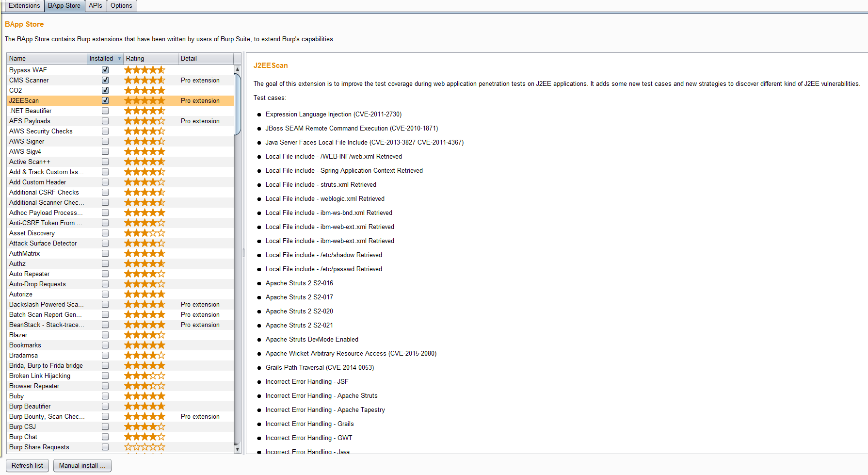
Task: Select the Brida, Burp to Frida bridge row
Action: pos(120,365)
